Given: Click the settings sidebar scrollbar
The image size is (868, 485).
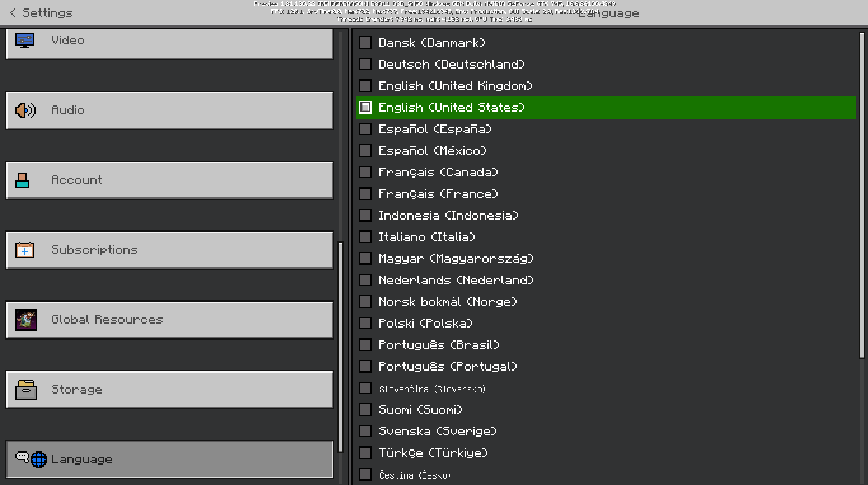Looking at the screenshot, I should [x=341, y=346].
